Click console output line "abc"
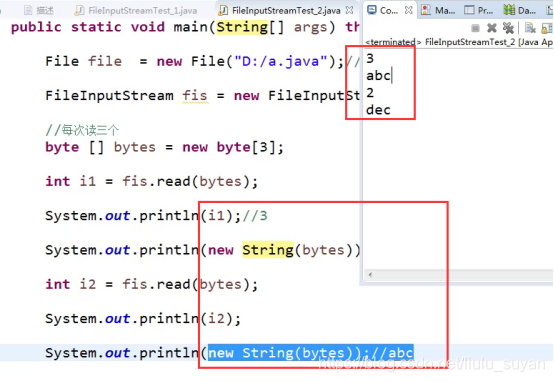Screen dimensions: 554x382 pyautogui.click(x=378, y=76)
